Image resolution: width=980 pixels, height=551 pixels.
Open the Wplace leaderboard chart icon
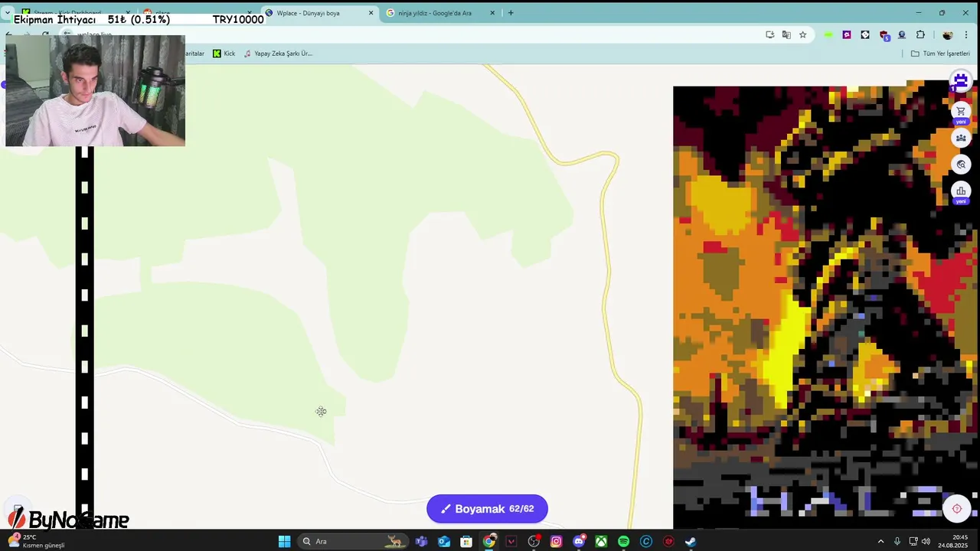961,191
